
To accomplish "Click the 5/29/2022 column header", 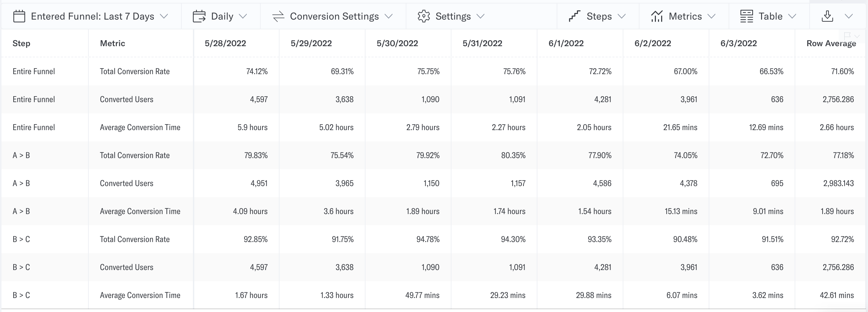I will pos(311,43).
